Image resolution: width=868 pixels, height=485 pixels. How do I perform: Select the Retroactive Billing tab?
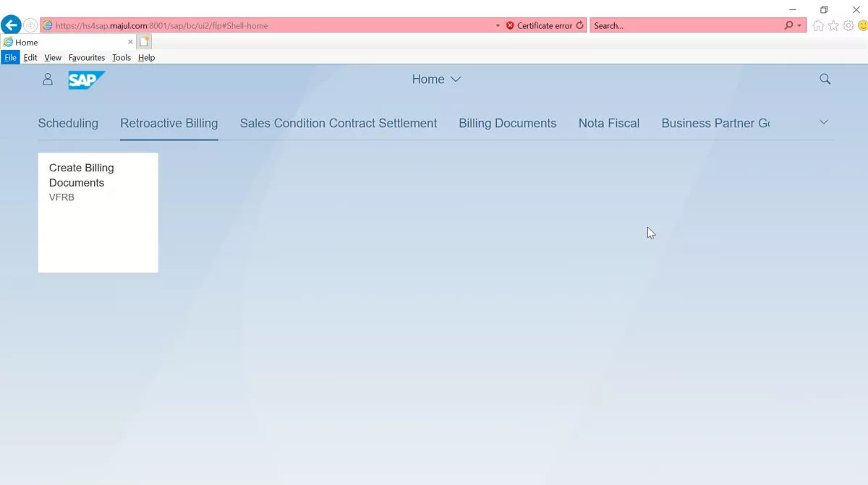click(169, 124)
